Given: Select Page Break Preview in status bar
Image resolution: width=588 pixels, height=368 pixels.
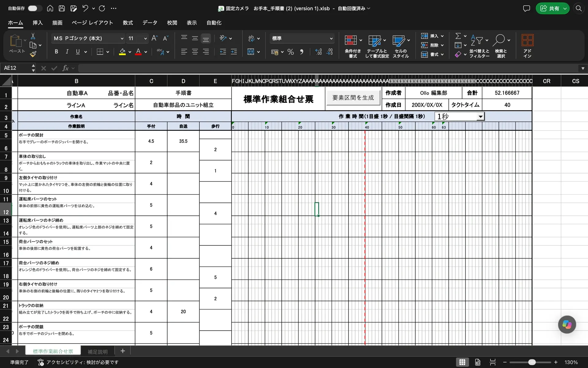Looking at the screenshot, I should (x=492, y=362).
